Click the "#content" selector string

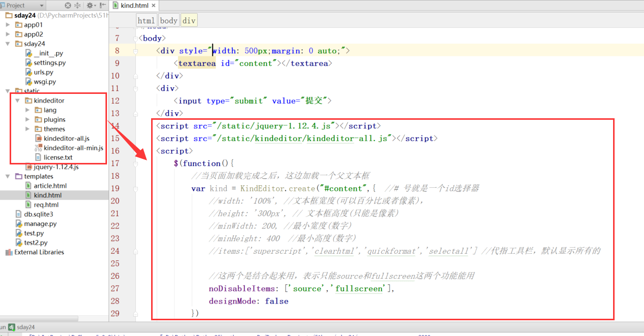pos(343,188)
